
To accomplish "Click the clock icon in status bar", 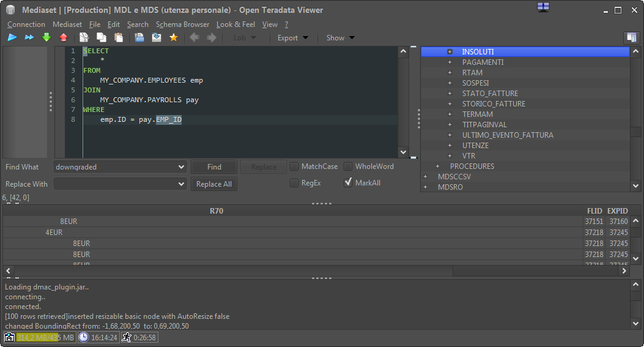I will [83, 338].
